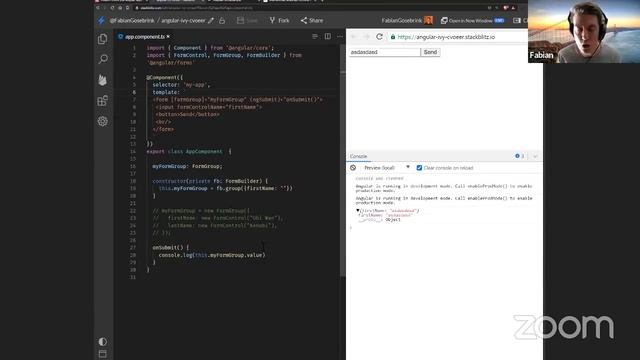Viewport: 640px width, 360px height.
Task: Click the Send button in preview
Action: (430, 52)
